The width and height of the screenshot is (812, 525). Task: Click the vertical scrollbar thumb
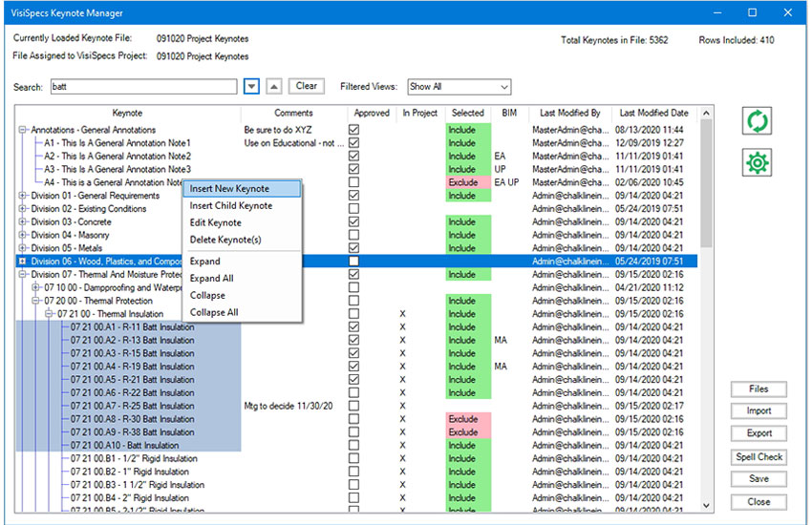pos(706,183)
